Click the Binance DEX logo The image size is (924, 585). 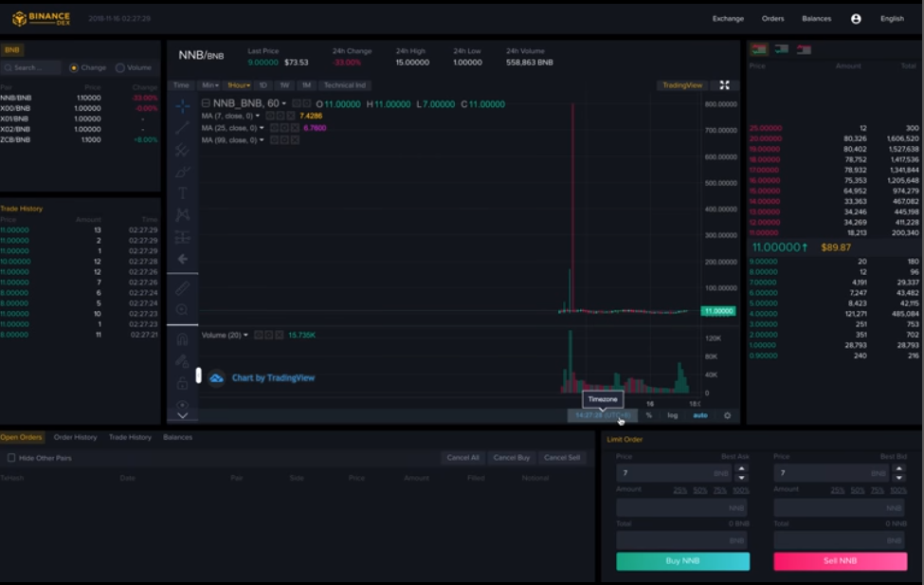coord(42,18)
